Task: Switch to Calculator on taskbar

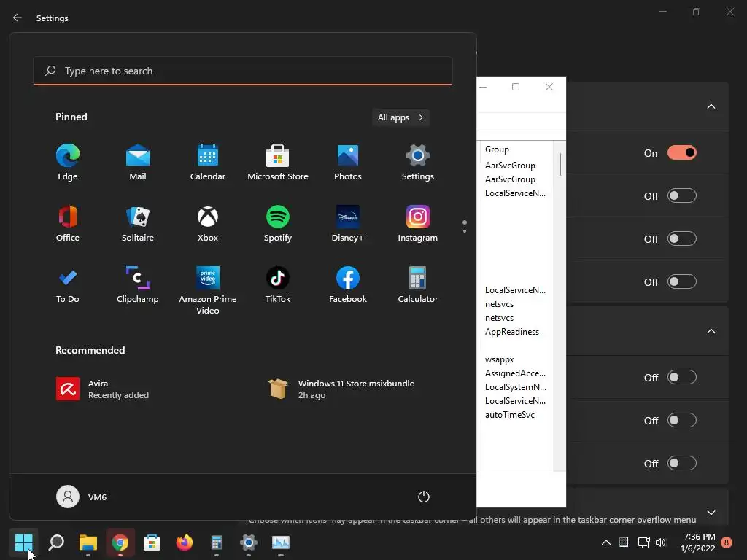Action: (x=216, y=542)
